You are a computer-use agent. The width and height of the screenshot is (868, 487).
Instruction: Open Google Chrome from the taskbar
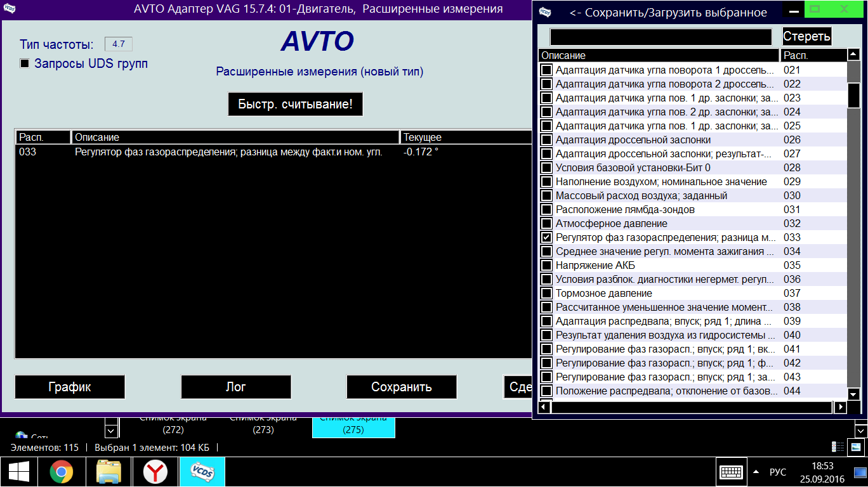click(62, 472)
